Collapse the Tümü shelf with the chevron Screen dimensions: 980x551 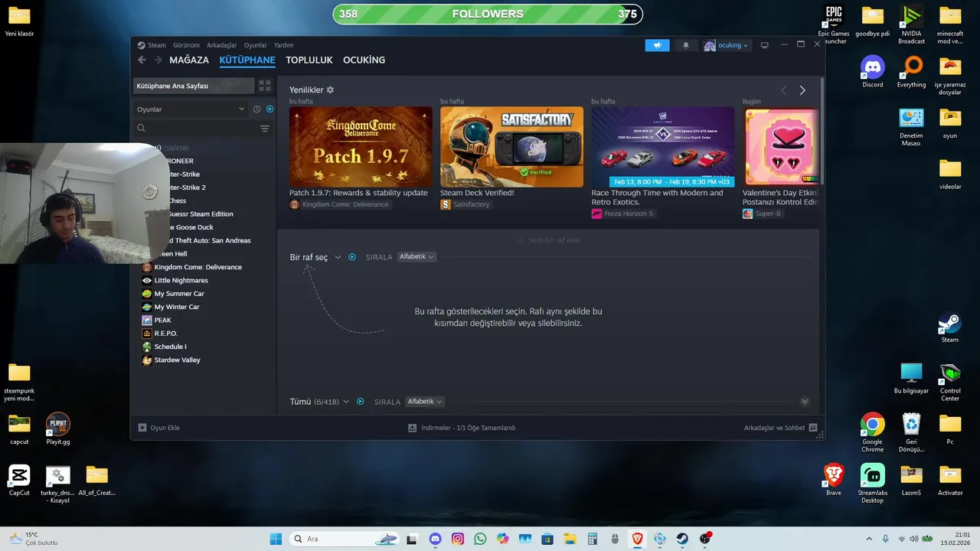[805, 402]
